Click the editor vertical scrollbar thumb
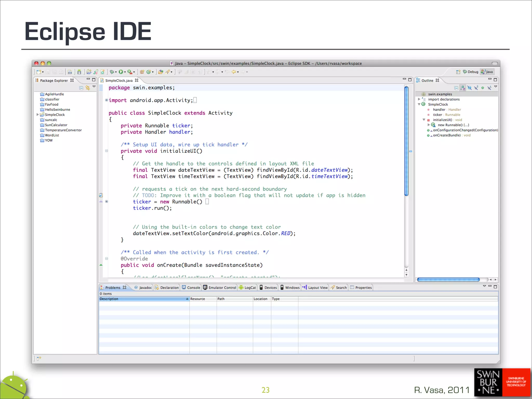Viewport: 532px width, 399px height. pyautogui.click(x=407, y=141)
